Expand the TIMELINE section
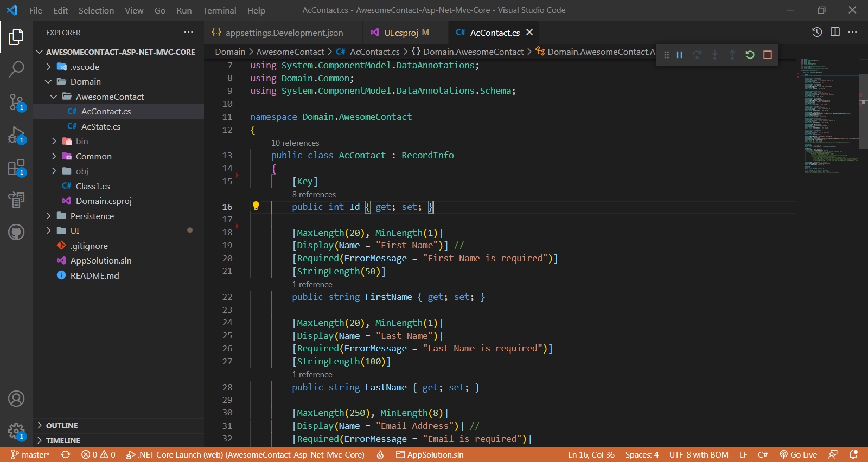Screen dimensions: 868x462 click(118, 440)
